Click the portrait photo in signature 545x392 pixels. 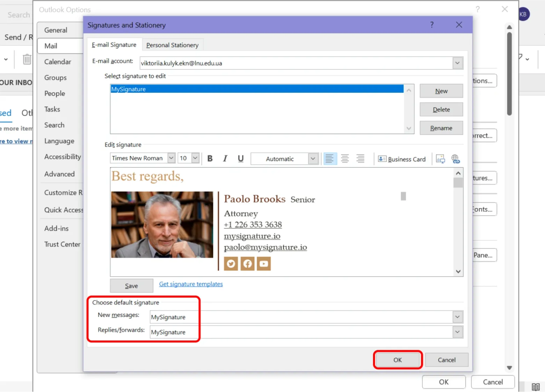162,225
